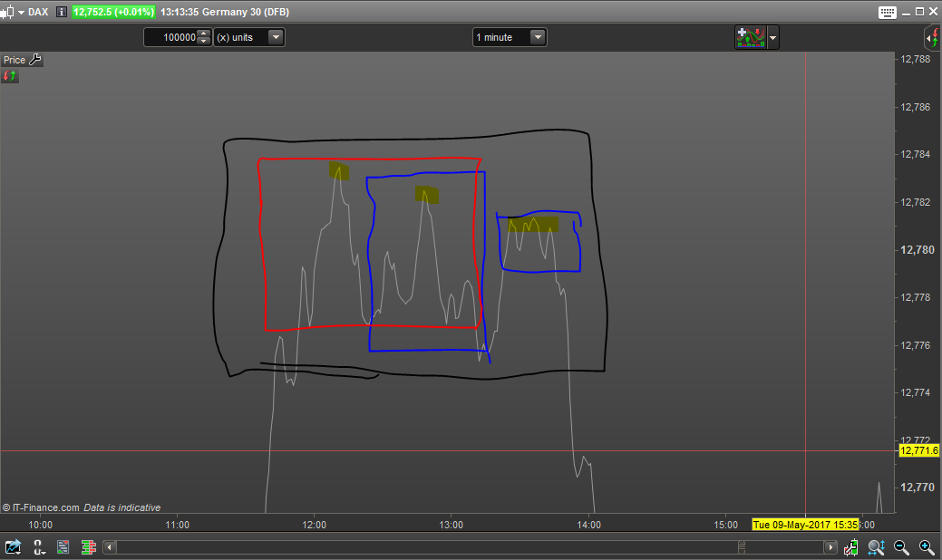Click the IT-Finance.com copyright text

(x=41, y=507)
